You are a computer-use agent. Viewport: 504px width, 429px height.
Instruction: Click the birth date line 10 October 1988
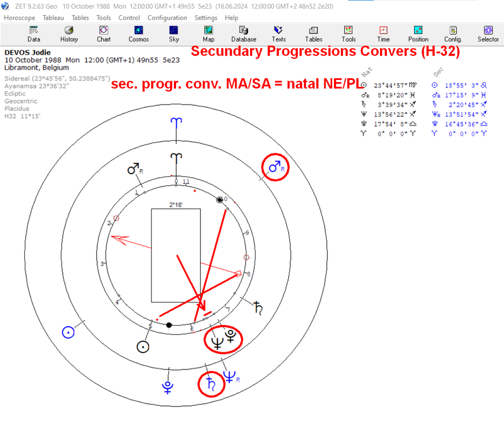pos(92,60)
